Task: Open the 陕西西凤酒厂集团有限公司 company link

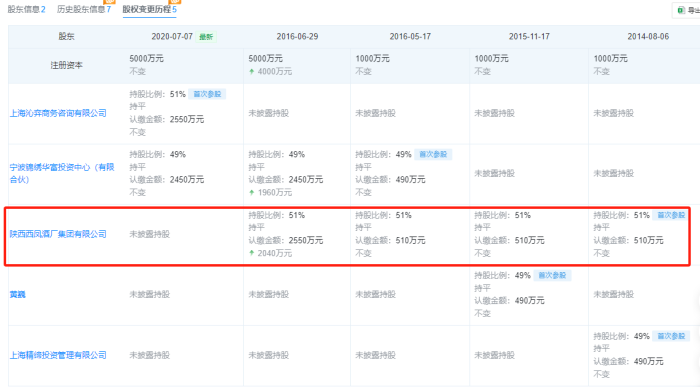Action: click(58, 234)
